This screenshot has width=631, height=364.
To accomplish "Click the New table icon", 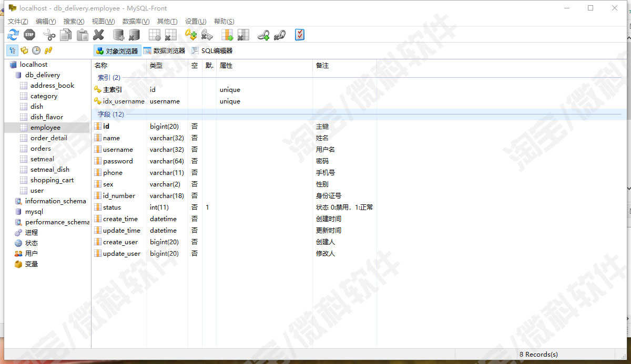I will [155, 35].
